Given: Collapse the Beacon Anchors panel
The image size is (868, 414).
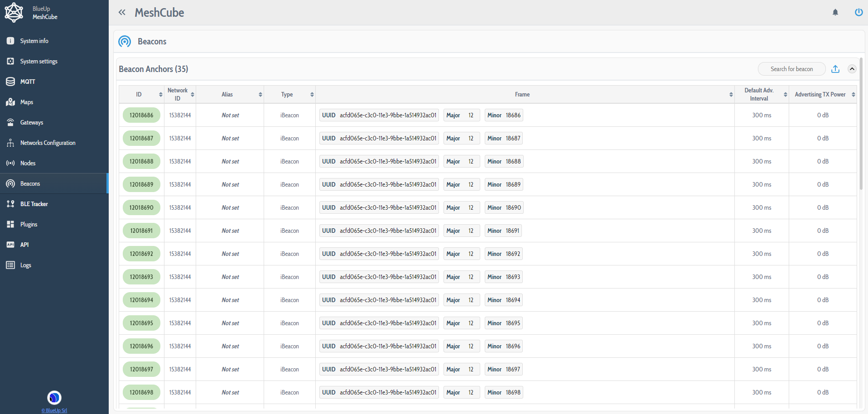Looking at the screenshot, I should point(852,69).
